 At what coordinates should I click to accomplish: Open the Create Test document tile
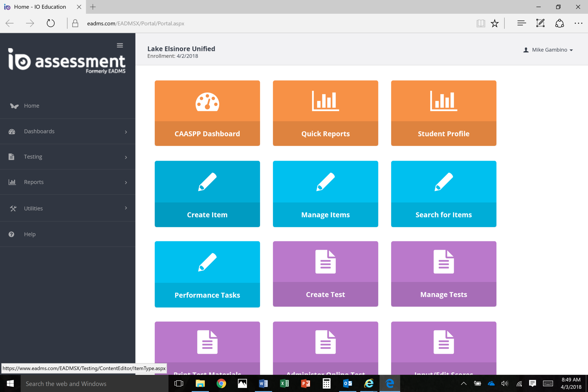point(325,274)
